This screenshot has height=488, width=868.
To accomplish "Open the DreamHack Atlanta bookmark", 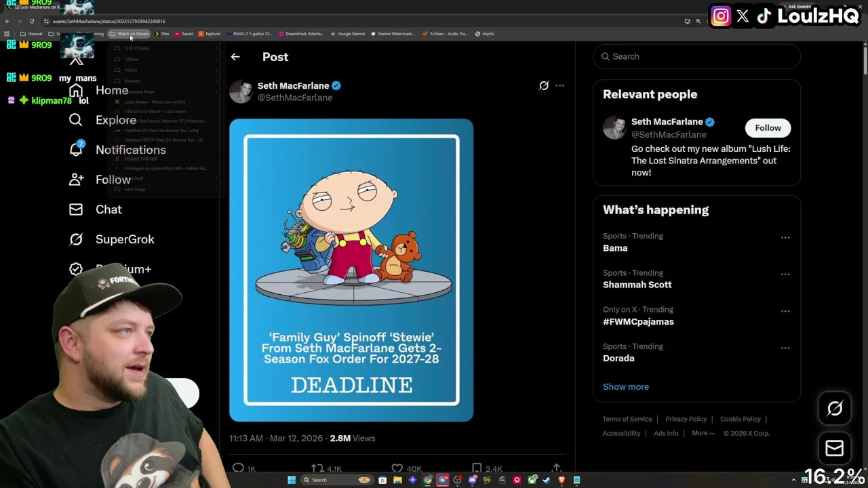I will (x=301, y=34).
